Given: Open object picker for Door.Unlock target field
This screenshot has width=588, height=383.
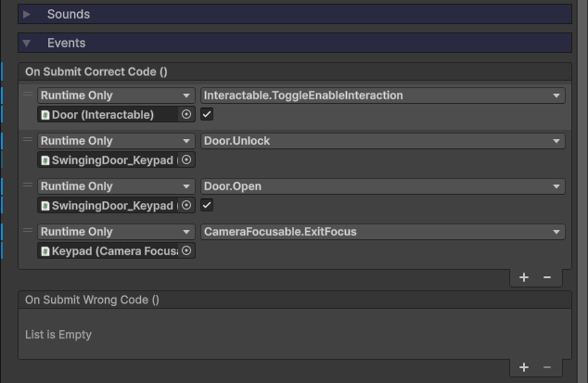Looking at the screenshot, I should [186, 160].
